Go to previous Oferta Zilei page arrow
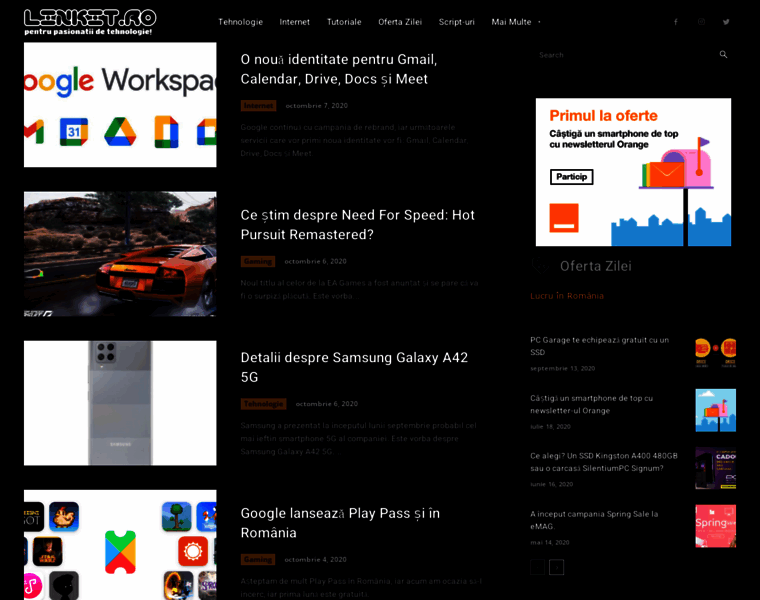The height and width of the screenshot is (600, 760). tap(537, 567)
